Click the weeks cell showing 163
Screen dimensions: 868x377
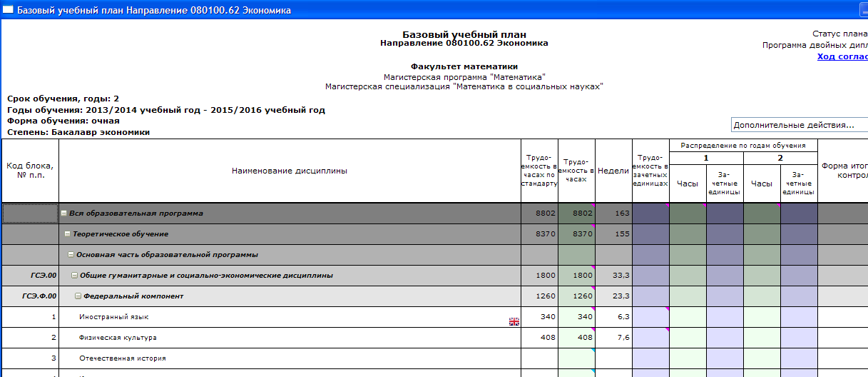tap(613, 213)
